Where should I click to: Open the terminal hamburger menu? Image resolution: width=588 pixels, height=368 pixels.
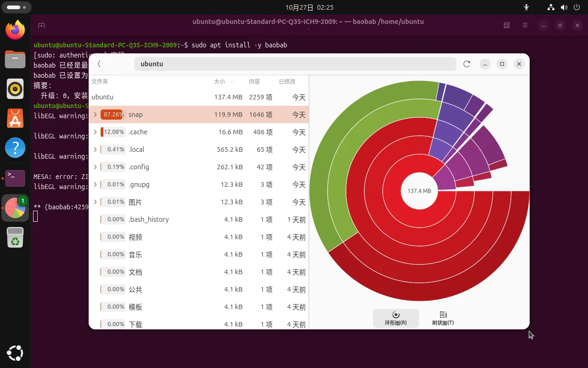525,26
